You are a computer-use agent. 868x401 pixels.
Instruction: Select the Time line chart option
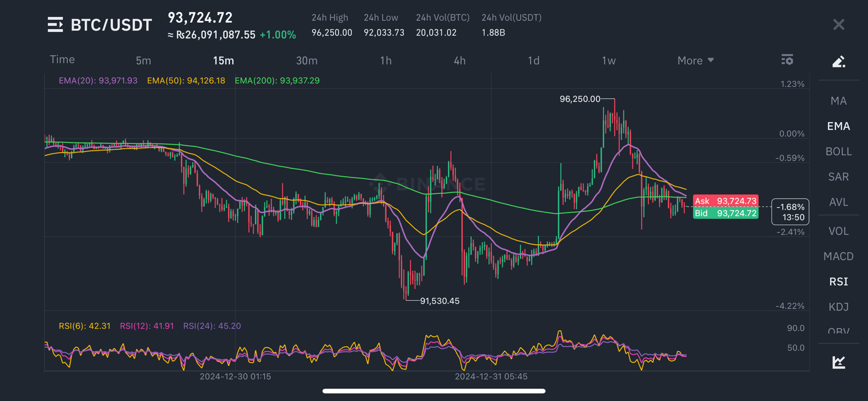[x=62, y=60]
